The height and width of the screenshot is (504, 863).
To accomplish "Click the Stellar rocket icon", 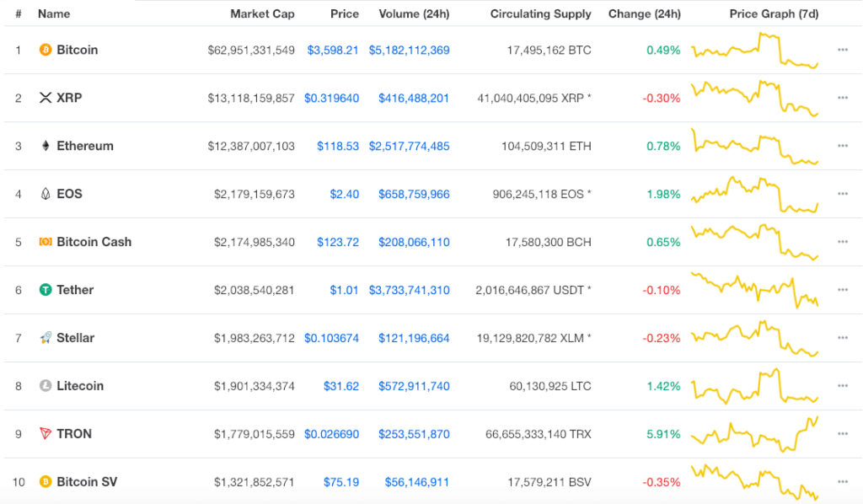I will click(46, 337).
